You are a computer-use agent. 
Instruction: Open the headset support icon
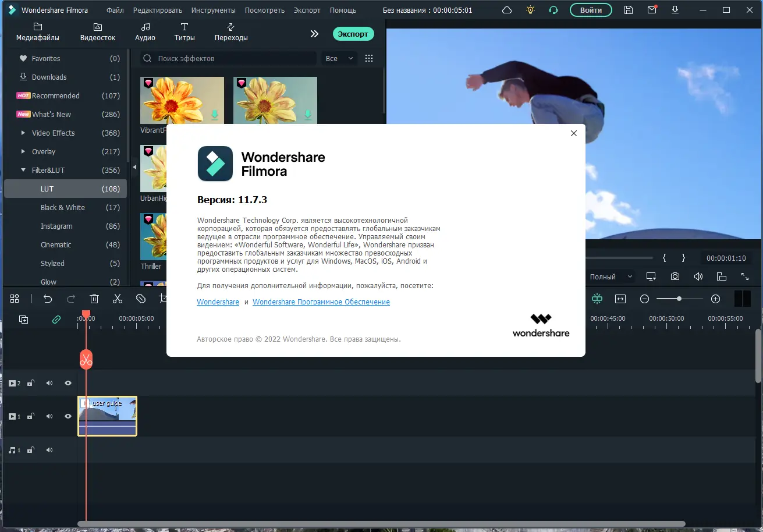tap(553, 10)
